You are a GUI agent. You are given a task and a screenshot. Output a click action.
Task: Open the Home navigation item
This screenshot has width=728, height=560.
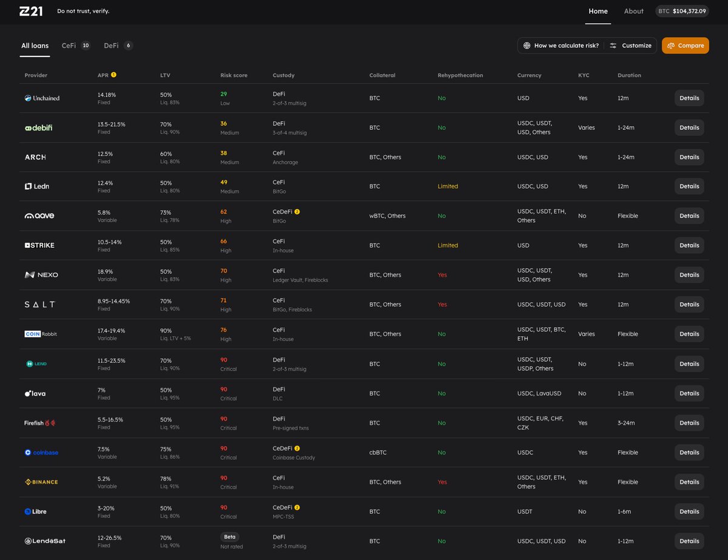[x=598, y=11]
